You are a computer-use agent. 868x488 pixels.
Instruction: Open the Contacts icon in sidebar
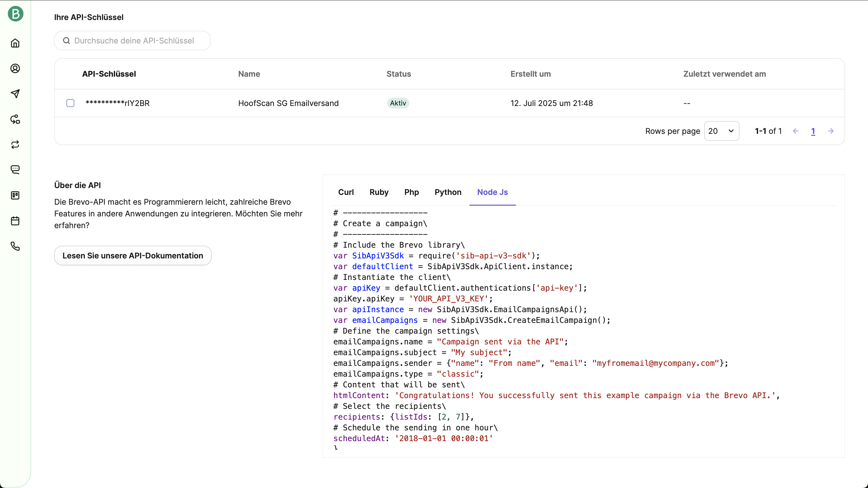[x=15, y=68]
